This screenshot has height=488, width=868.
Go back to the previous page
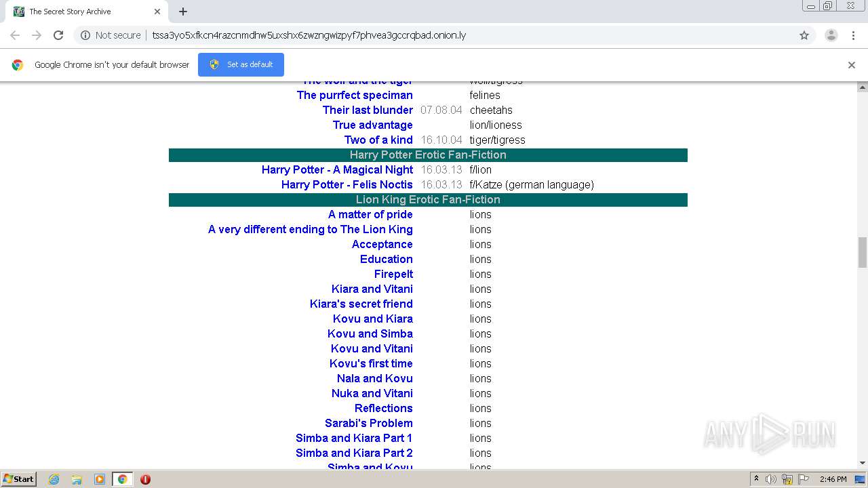[15, 35]
